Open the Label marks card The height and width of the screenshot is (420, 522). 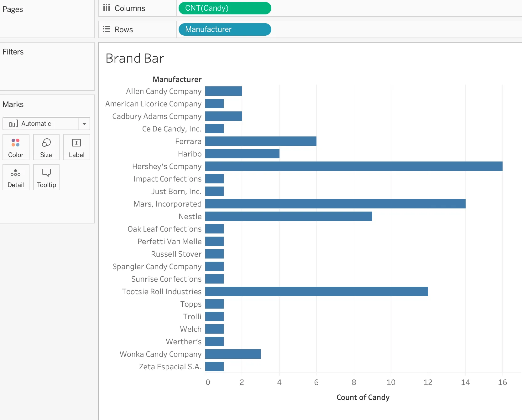76,147
